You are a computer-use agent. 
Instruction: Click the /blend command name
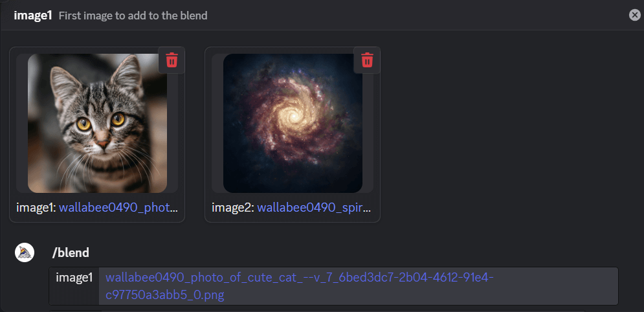[x=71, y=252]
